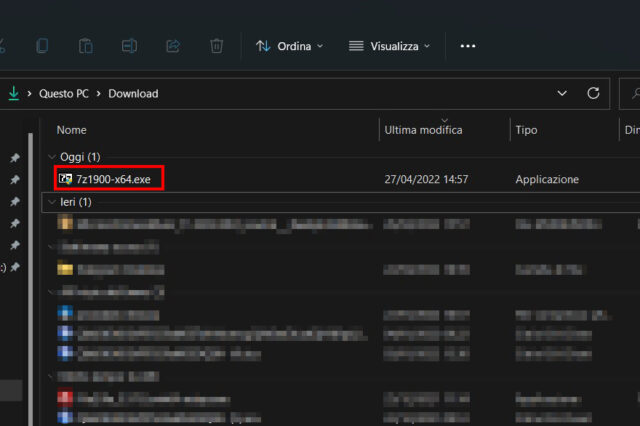Viewport: 640px width, 426px height.
Task: Click the Share icon in the toolbar
Action: (173, 46)
